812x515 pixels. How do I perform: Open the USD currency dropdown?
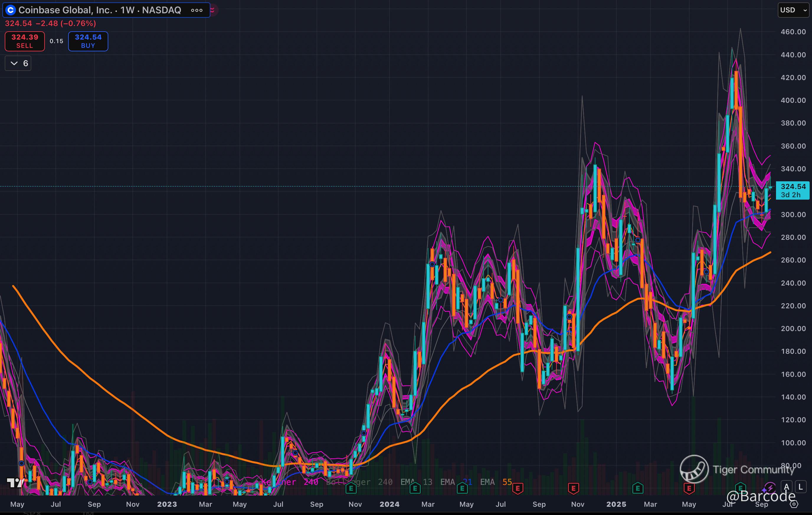(793, 10)
